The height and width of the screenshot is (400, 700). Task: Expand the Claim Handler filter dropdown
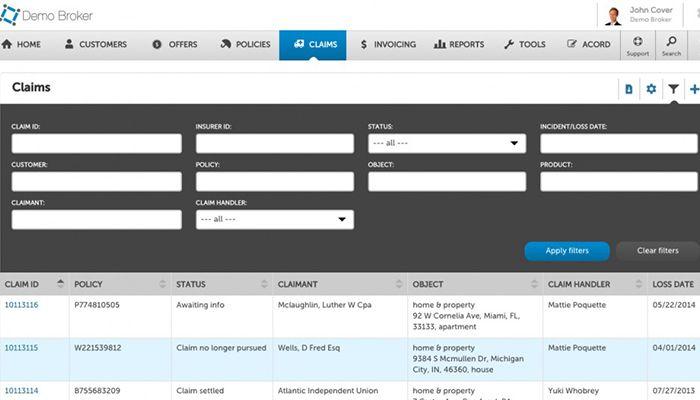(275, 220)
